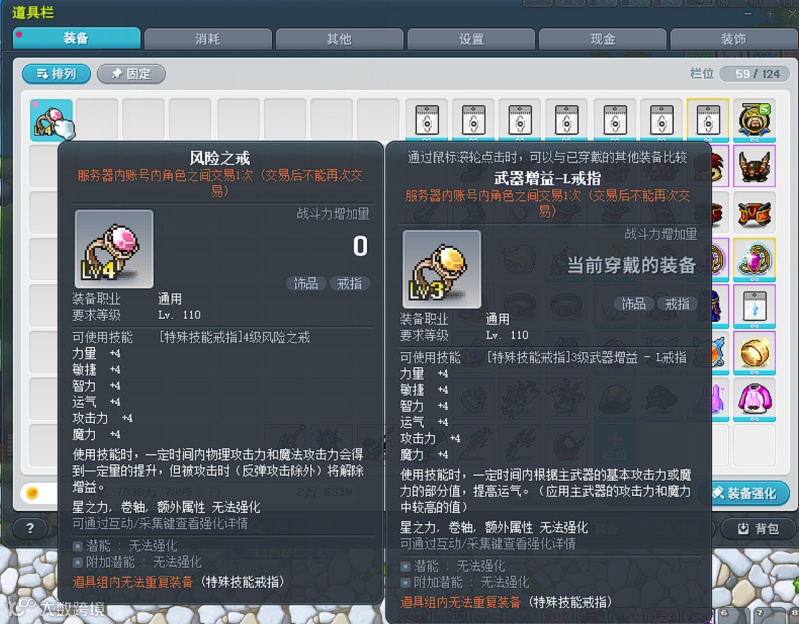Click the 59 / 124 slot counter

pos(757,74)
